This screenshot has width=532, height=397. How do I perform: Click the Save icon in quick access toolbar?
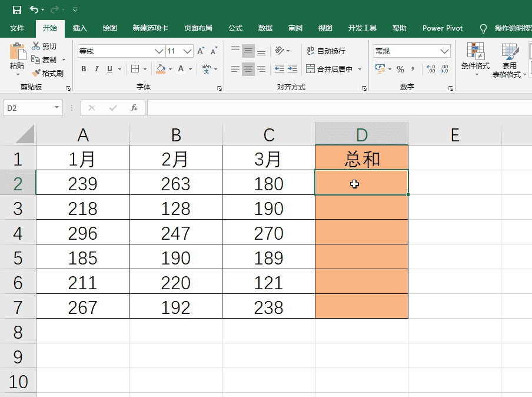(x=16, y=10)
